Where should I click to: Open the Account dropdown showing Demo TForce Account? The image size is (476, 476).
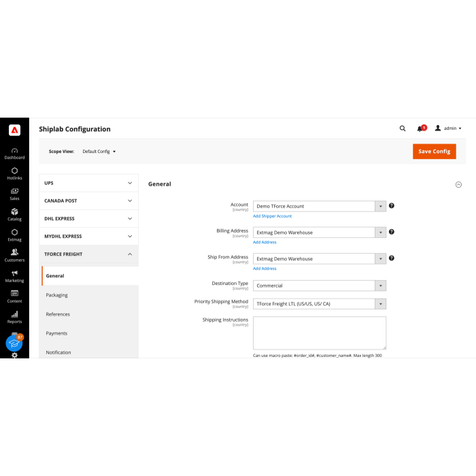tap(320, 206)
